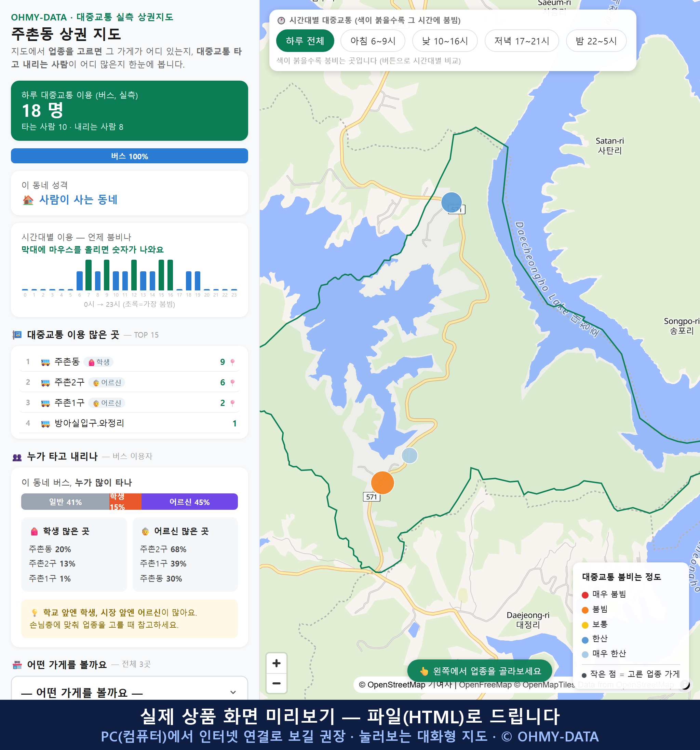Switch to 낮 10~16시 time filter
Screen dimensions: 700x750
click(445, 41)
